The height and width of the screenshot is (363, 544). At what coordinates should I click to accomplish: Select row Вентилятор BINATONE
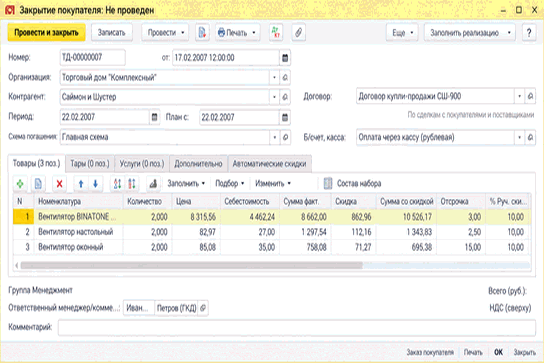click(x=272, y=217)
